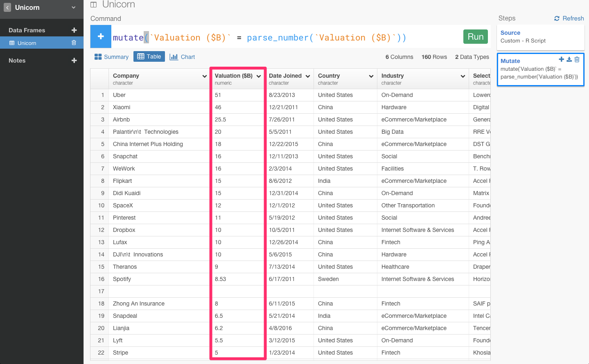This screenshot has width=589, height=364.
Task: Click the download icon on Mutate step
Action: click(x=569, y=59)
